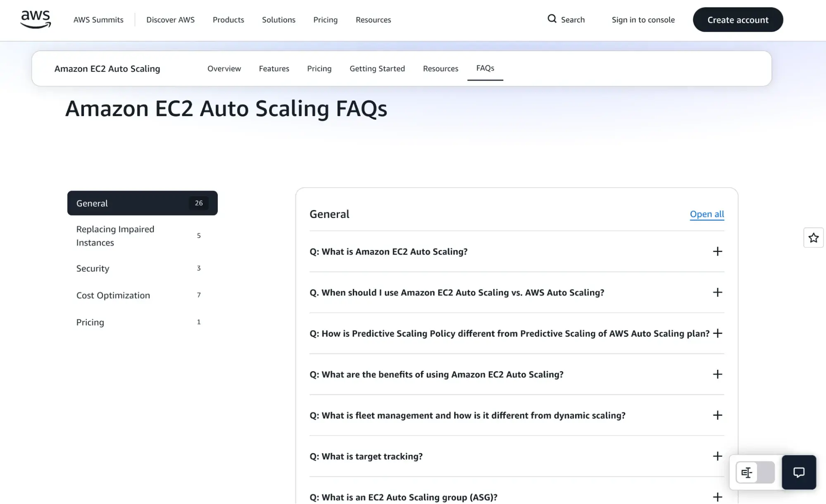Switch to the Getting Started tab
Screen dimensions: 826x504
click(377, 69)
